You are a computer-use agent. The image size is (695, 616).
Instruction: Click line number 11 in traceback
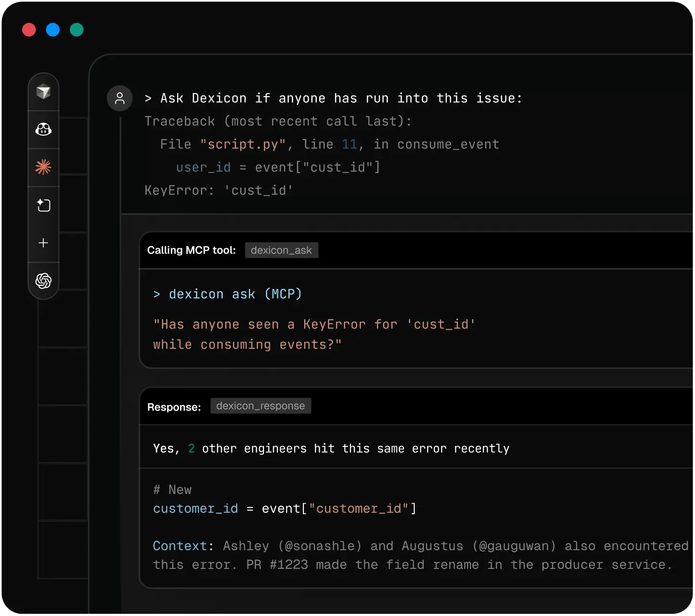click(349, 145)
